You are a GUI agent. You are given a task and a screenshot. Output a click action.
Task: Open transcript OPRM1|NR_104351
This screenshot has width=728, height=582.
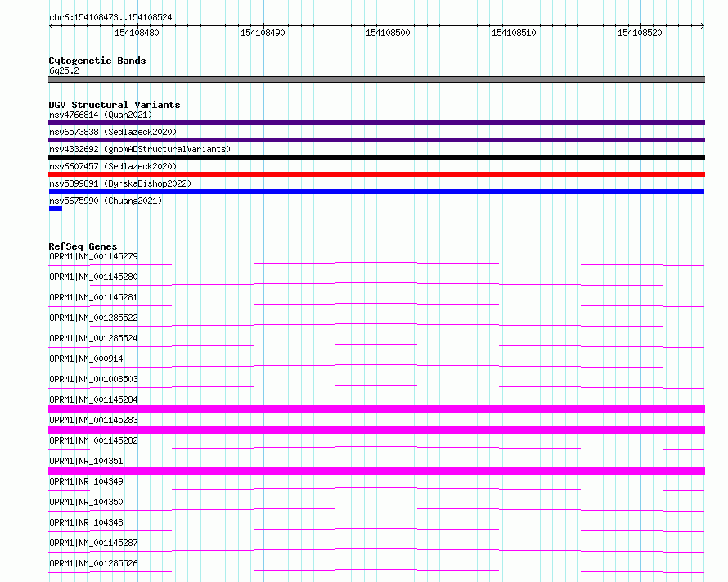coord(86,461)
